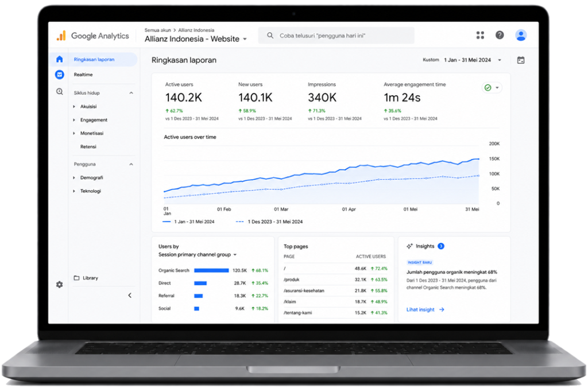The height and width of the screenshot is (392, 588).
Task: Click the Insights count badge 3
Action: (x=441, y=246)
